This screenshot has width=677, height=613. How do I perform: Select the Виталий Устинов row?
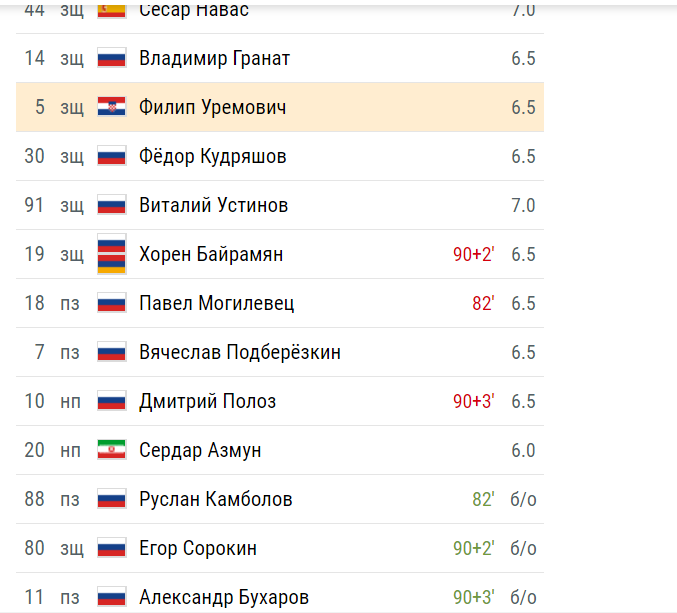tap(280, 205)
